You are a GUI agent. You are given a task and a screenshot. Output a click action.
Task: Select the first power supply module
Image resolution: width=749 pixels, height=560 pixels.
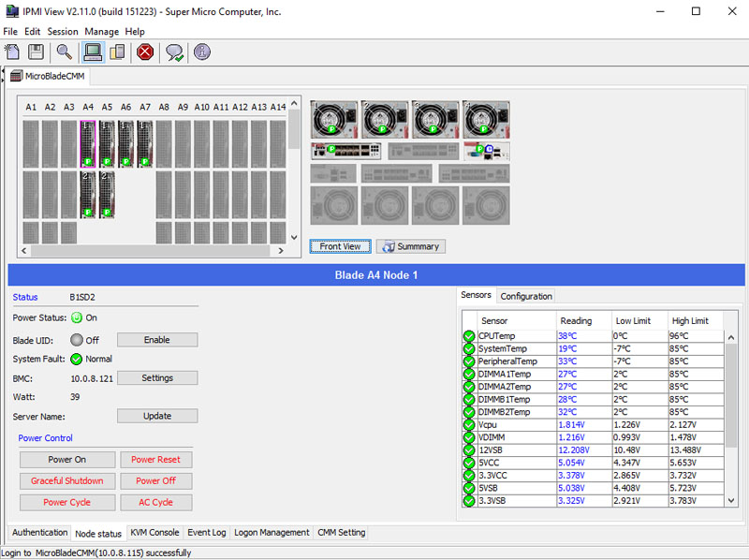pyautogui.click(x=333, y=119)
